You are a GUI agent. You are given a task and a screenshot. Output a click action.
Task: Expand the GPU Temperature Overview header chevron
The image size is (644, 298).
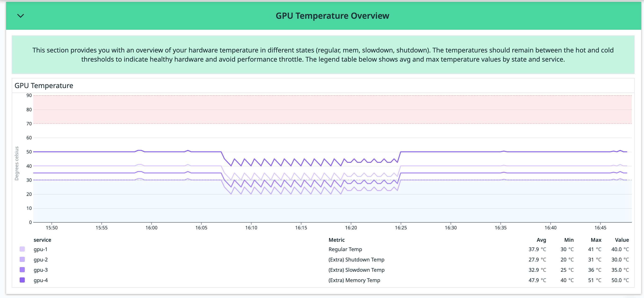point(21,15)
